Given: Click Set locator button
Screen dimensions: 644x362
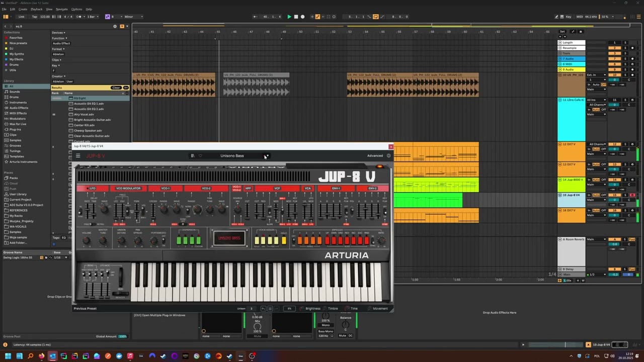Looking at the screenshot, I should [x=562, y=32].
